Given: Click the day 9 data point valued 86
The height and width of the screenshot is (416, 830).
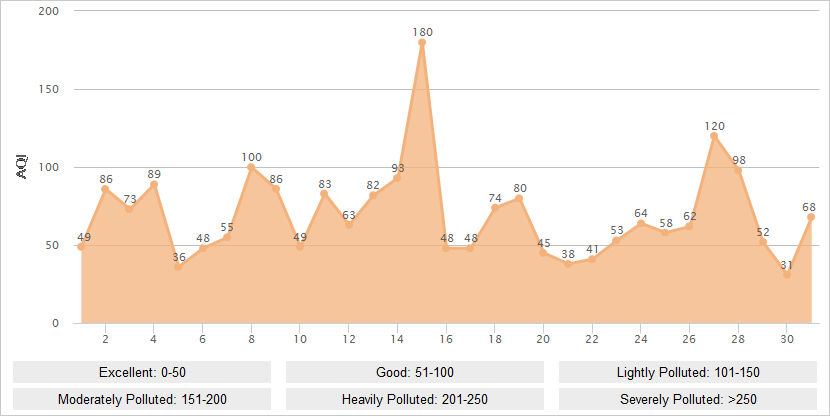Looking at the screenshot, I should [276, 189].
